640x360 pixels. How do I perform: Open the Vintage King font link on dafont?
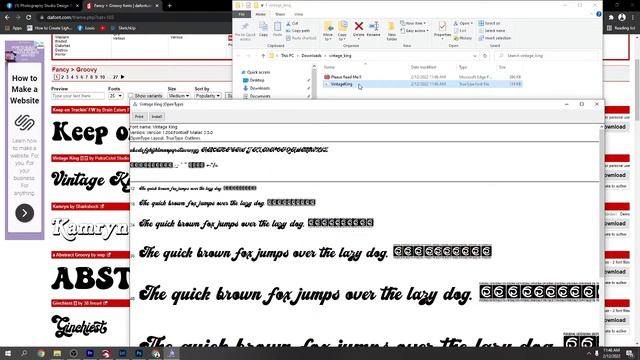[x=66, y=158]
